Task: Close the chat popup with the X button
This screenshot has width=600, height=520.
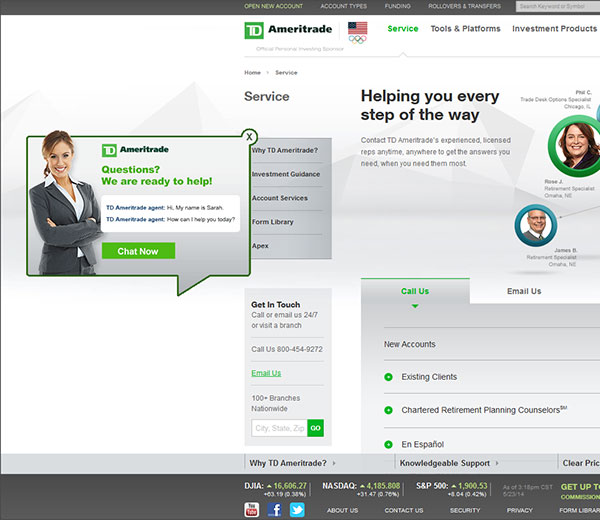Action: click(249, 137)
